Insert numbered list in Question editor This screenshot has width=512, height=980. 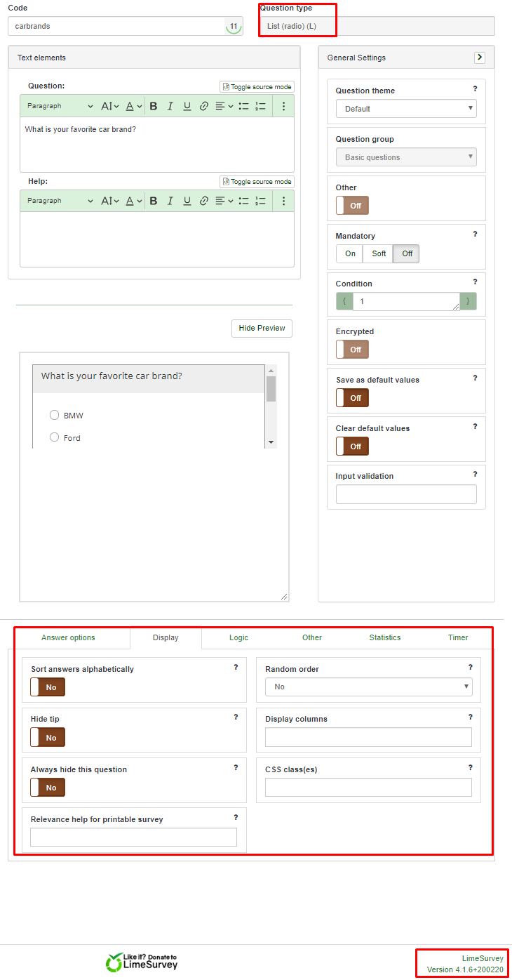coord(260,106)
